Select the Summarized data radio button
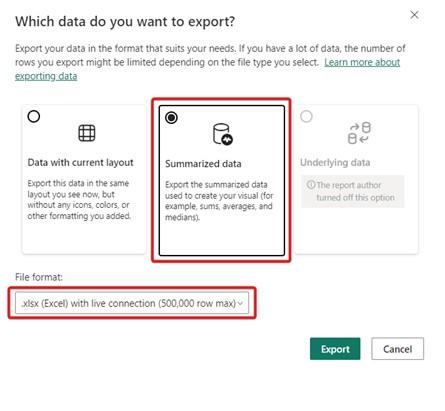The height and width of the screenshot is (411, 445). point(171,117)
